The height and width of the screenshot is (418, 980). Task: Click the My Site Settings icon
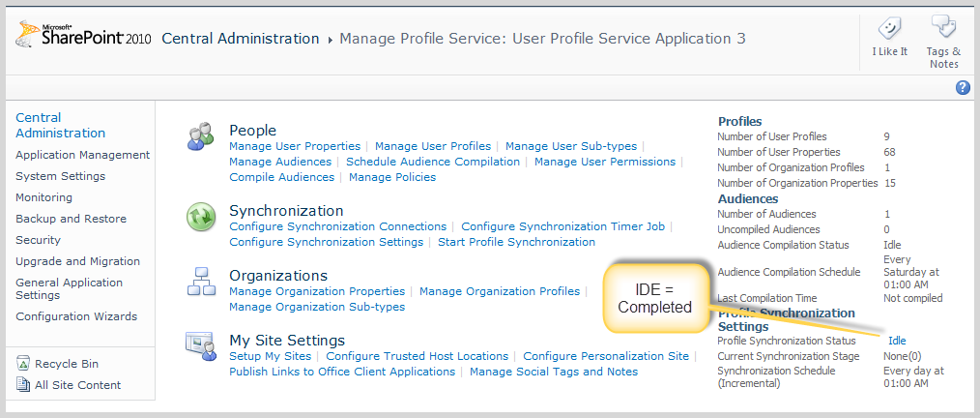(201, 345)
